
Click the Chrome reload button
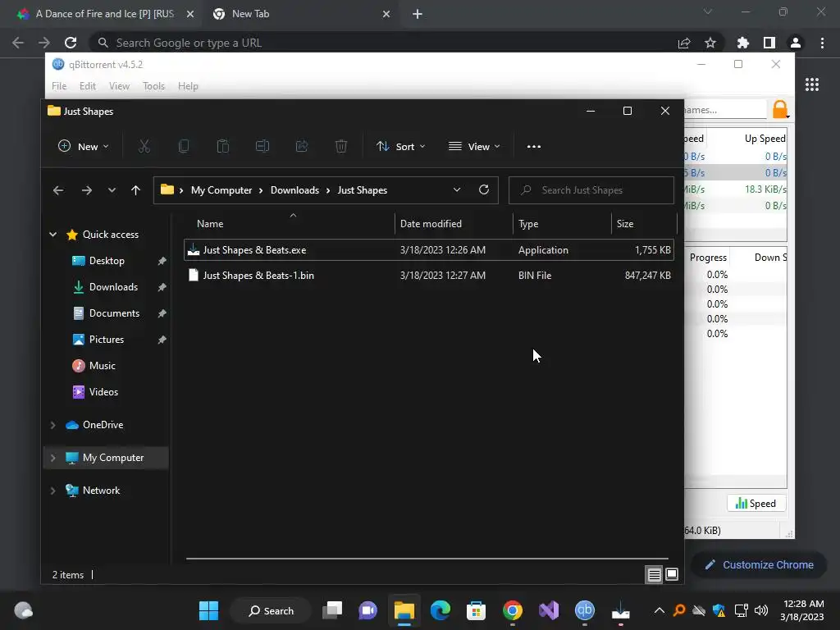coord(71,43)
